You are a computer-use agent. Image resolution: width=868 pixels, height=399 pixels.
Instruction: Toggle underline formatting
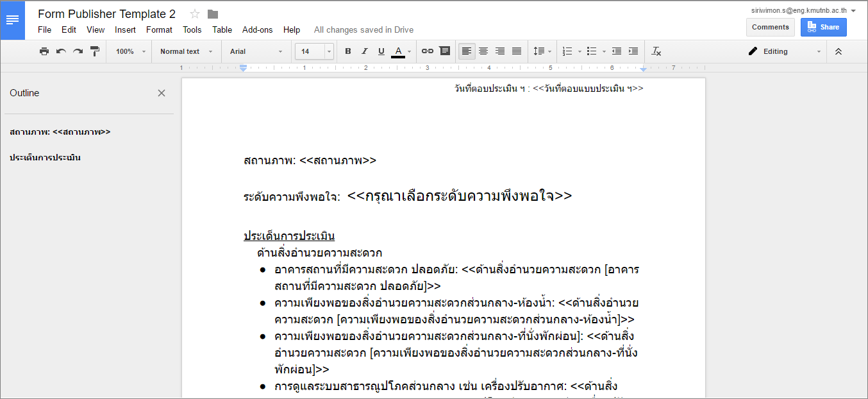tap(381, 51)
